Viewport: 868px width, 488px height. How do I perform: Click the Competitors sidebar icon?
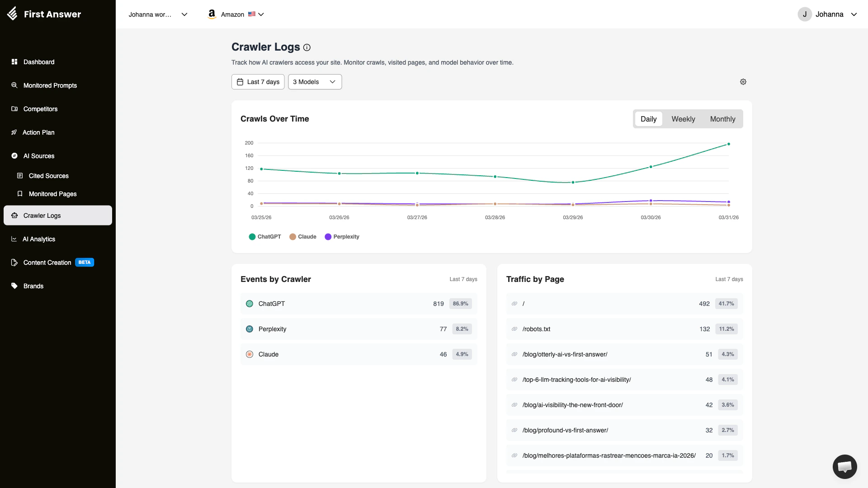click(x=14, y=109)
